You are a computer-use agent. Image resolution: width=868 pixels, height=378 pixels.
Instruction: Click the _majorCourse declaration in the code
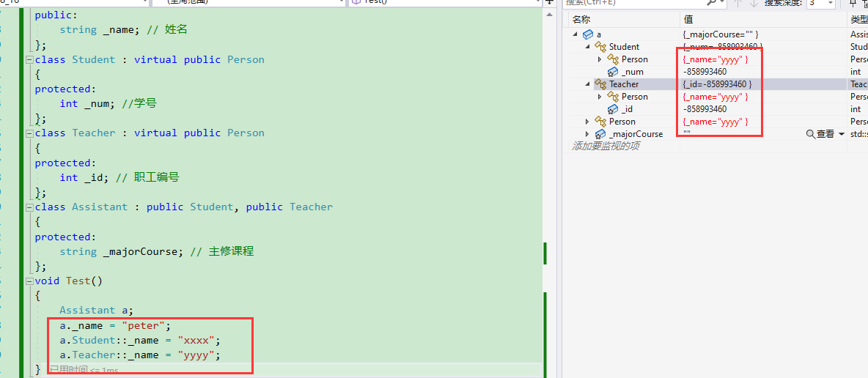[x=143, y=251]
